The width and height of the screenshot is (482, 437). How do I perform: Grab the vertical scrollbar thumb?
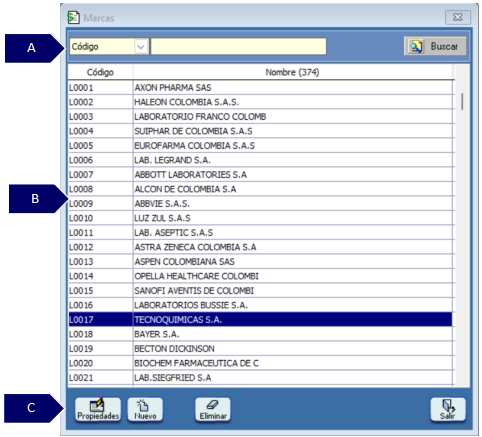point(462,101)
